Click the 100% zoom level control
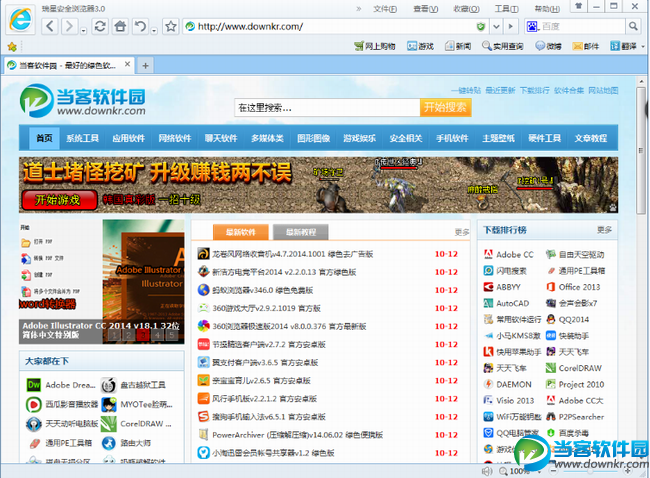 point(517,471)
